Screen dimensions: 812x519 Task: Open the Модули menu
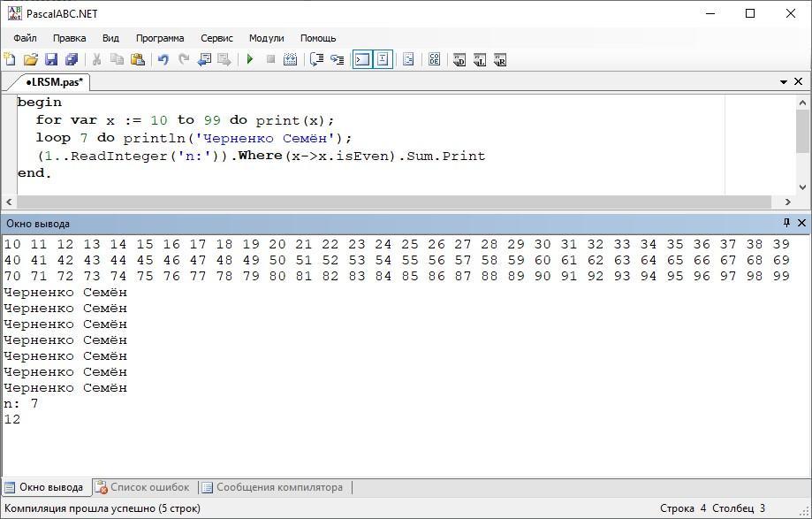pos(266,38)
